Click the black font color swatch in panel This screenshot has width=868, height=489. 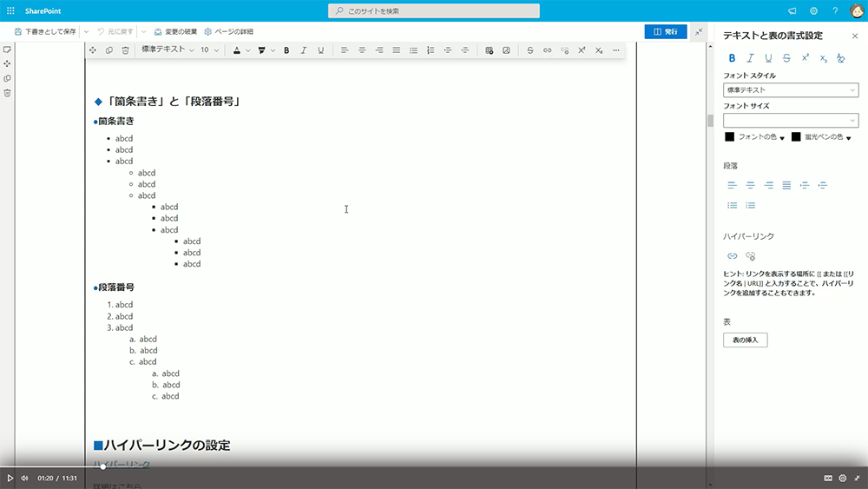point(730,136)
